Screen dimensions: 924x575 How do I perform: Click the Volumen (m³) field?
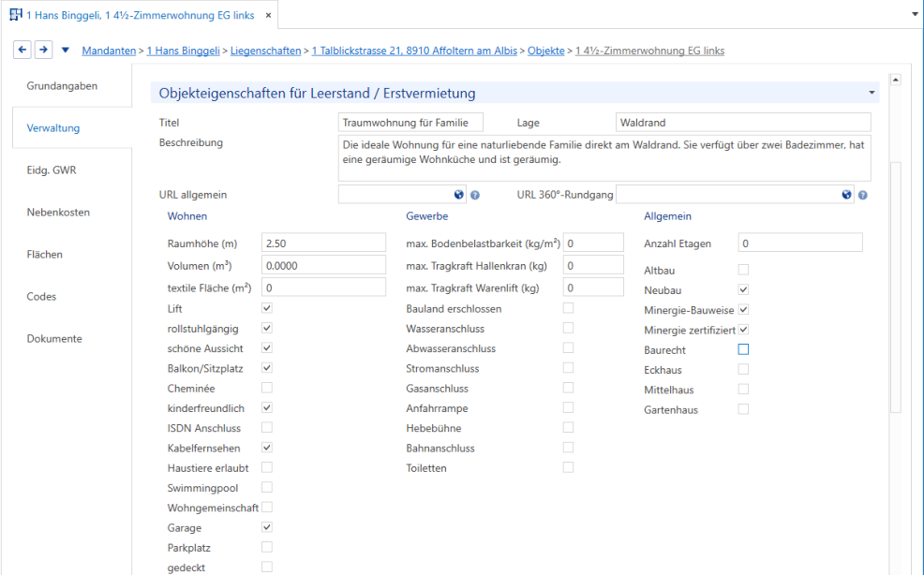323,266
